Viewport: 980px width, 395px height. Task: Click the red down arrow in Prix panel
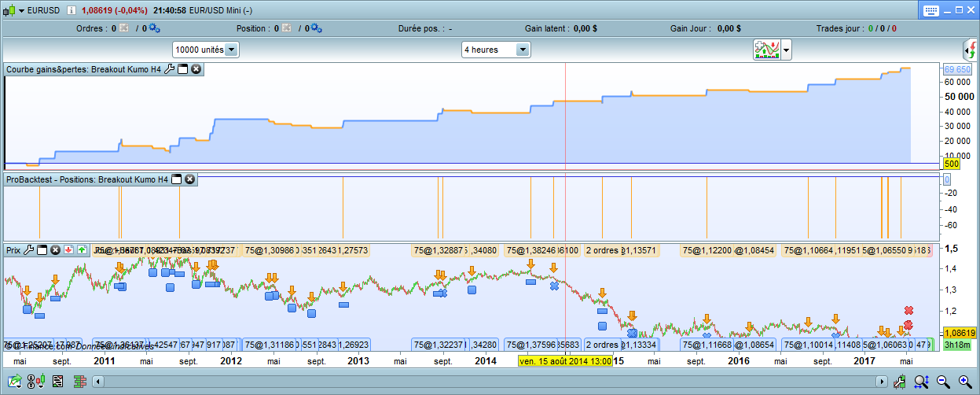(69, 250)
